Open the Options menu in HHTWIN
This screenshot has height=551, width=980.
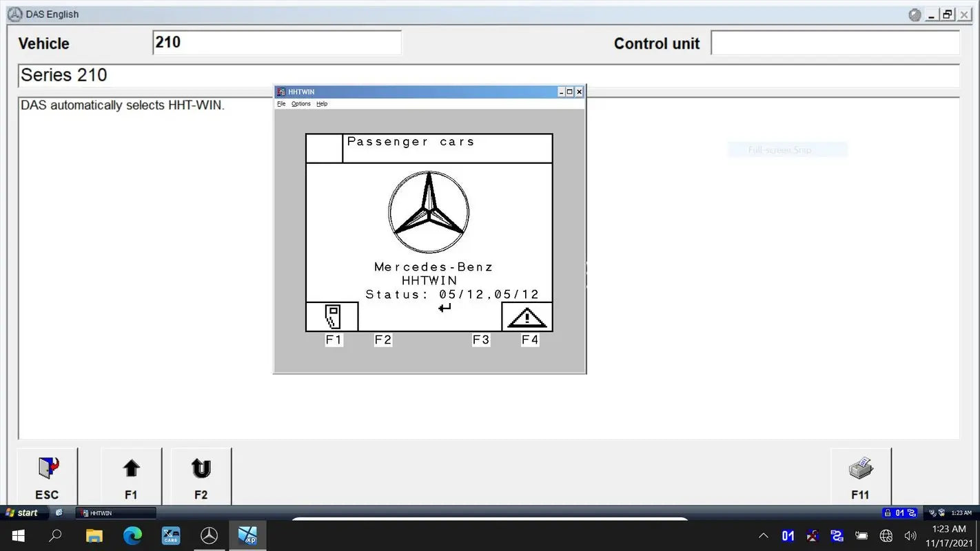(x=300, y=103)
